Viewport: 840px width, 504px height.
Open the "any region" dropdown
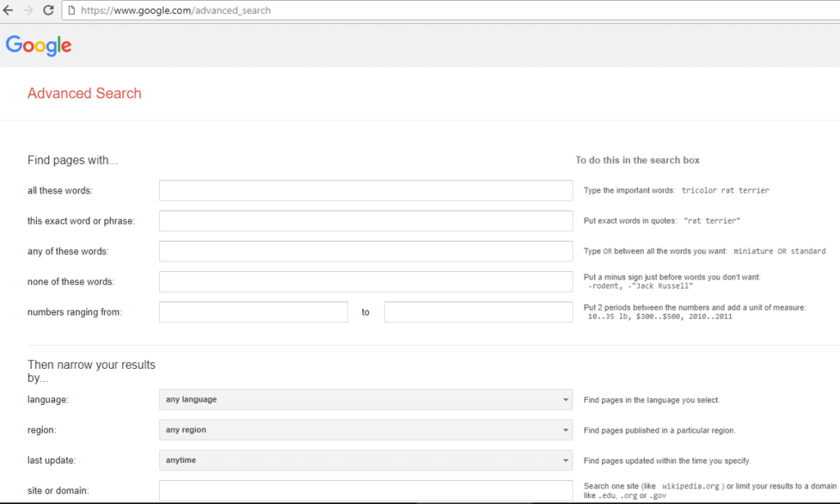click(365, 429)
